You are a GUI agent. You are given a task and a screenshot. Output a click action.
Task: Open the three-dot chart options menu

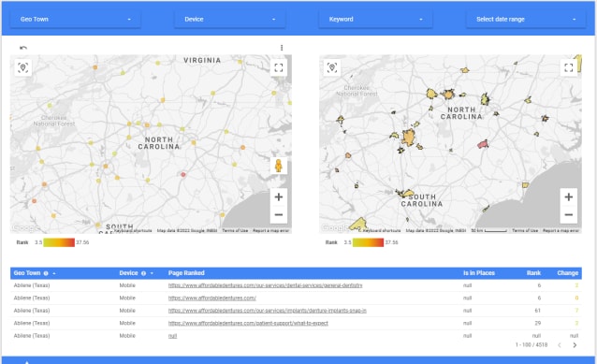(x=282, y=48)
